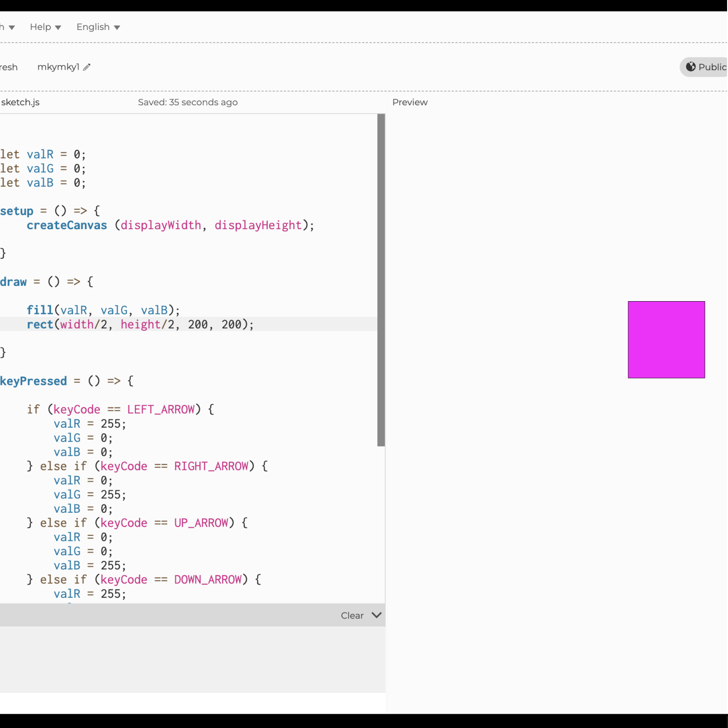Click the 'let valG = 0;' code line
This screenshot has height=728, width=728.
point(43,169)
